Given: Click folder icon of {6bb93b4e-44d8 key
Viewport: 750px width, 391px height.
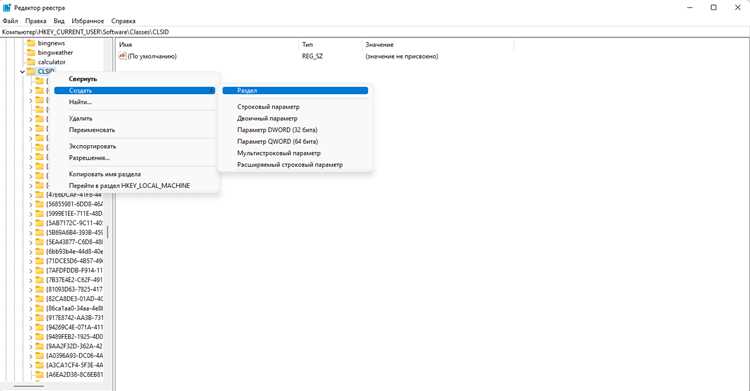Looking at the screenshot, I should (x=40, y=252).
